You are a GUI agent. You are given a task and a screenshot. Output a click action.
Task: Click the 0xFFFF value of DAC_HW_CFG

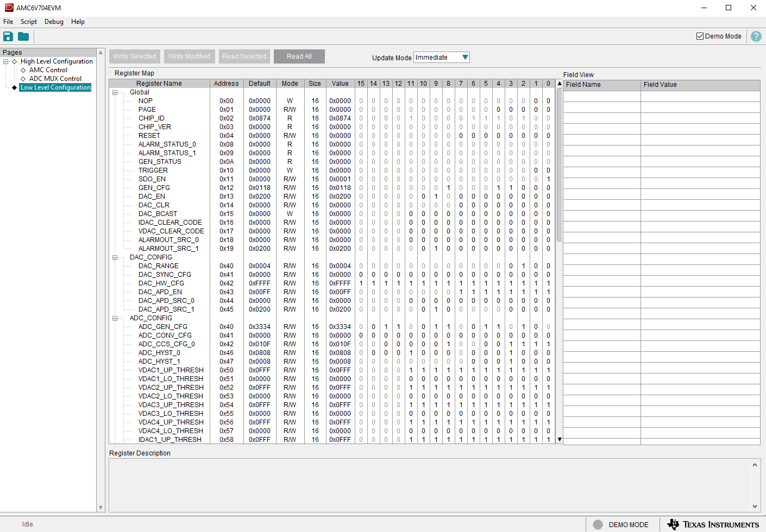pos(340,283)
